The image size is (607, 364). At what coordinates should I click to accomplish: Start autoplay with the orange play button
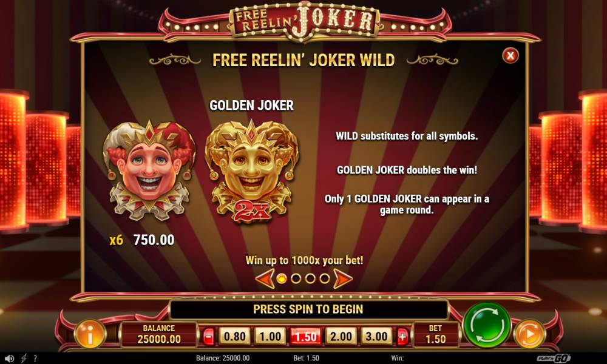[x=529, y=334]
